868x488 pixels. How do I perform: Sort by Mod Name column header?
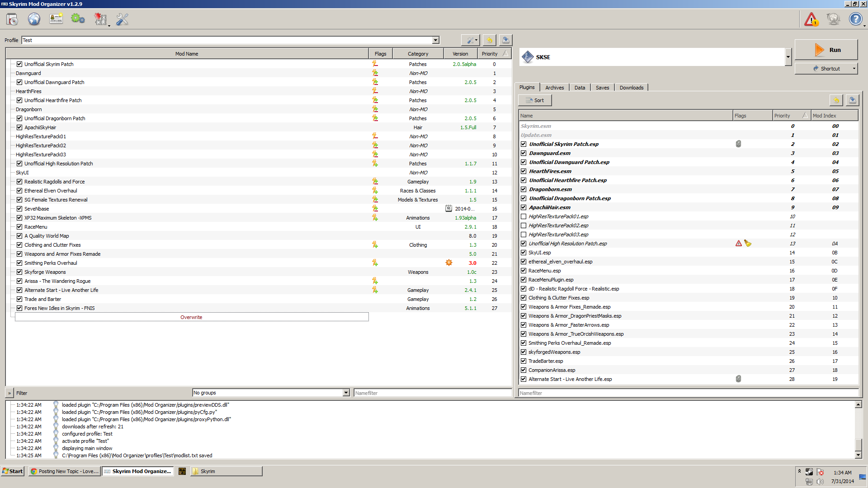[x=187, y=54]
